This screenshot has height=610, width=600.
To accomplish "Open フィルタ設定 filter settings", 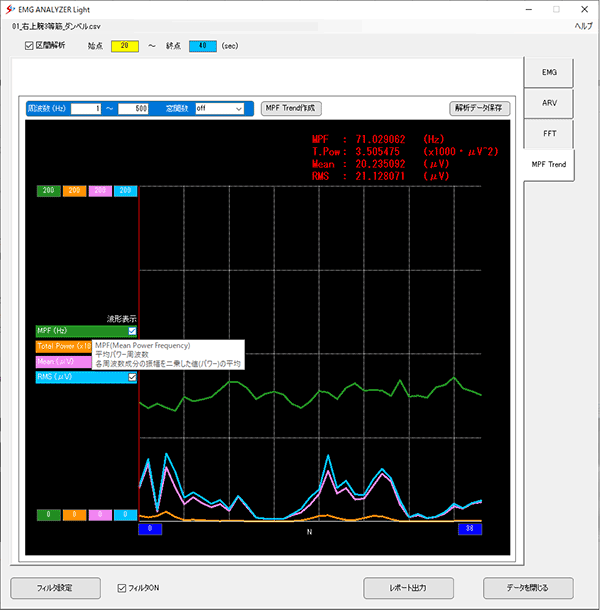I will pyautogui.click(x=55, y=588).
